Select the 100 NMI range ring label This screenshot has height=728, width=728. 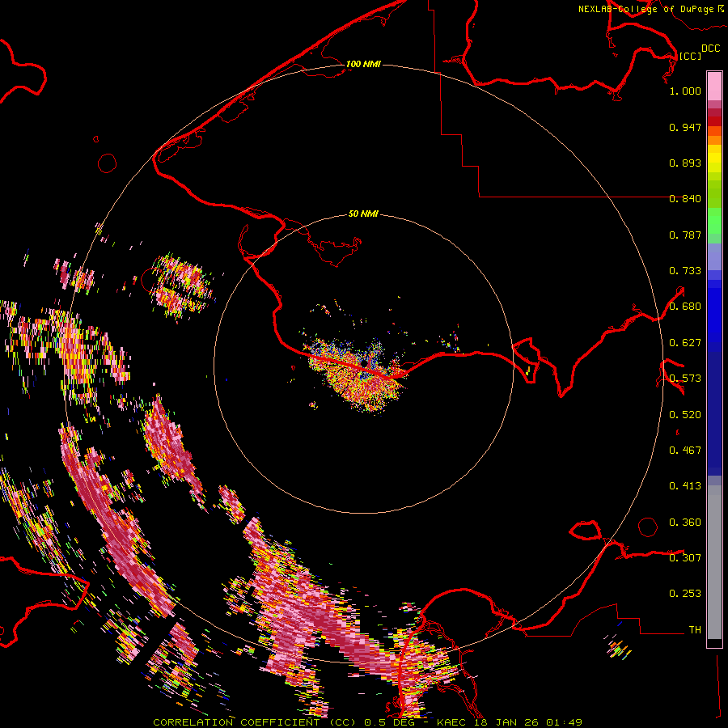point(363,64)
